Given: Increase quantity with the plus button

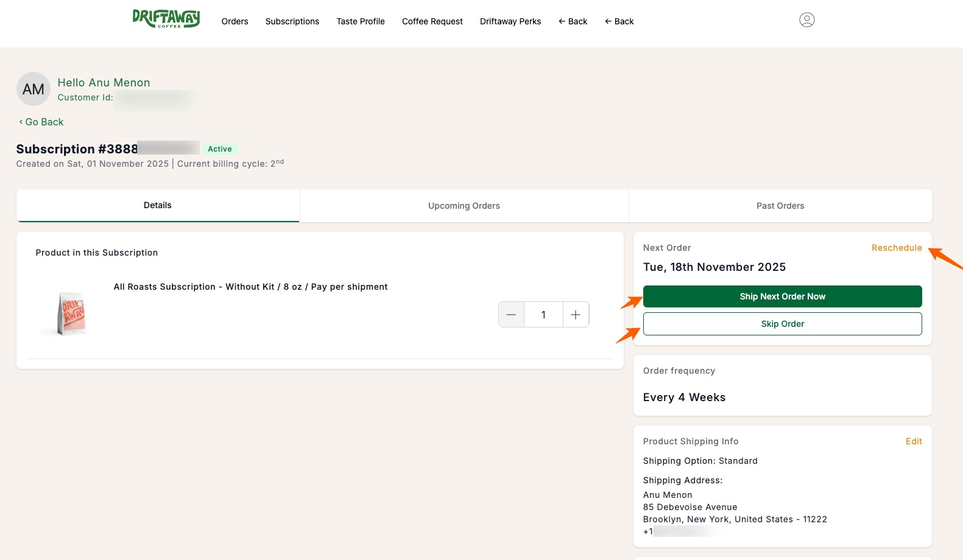Looking at the screenshot, I should click(x=576, y=315).
